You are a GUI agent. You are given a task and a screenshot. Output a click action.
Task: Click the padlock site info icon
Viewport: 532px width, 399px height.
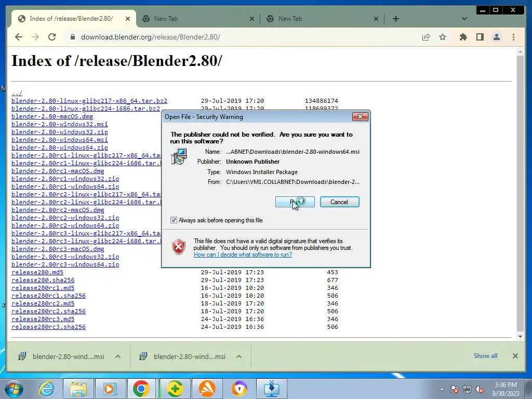point(72,37)
